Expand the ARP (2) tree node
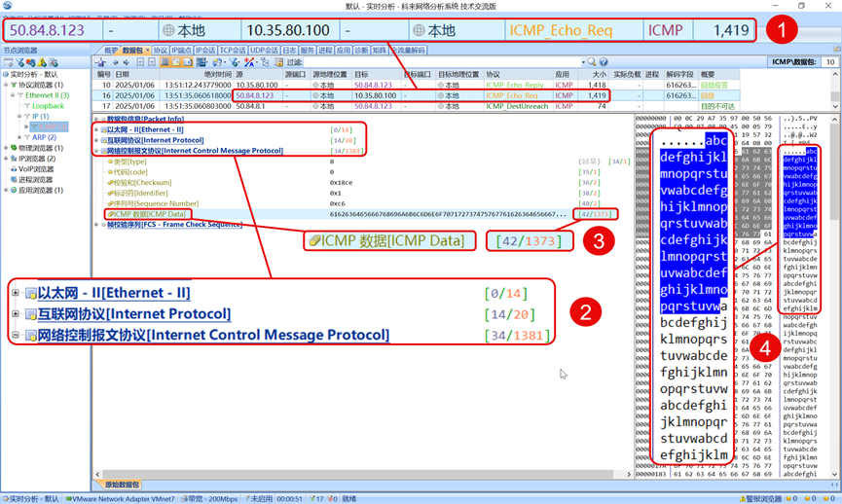842x504 pixels. 20,137
